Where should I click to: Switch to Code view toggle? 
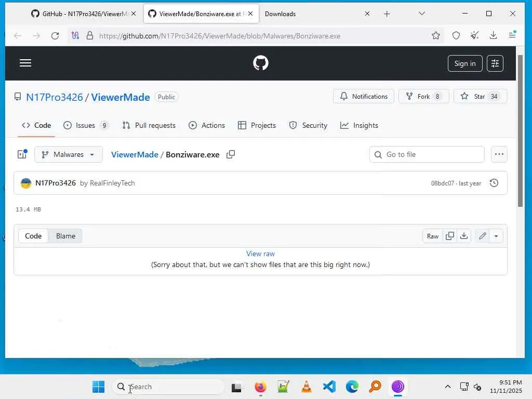33,236
